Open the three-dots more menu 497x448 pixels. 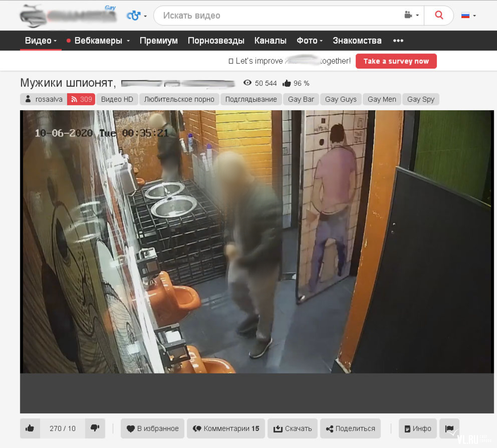click(398, 41)
